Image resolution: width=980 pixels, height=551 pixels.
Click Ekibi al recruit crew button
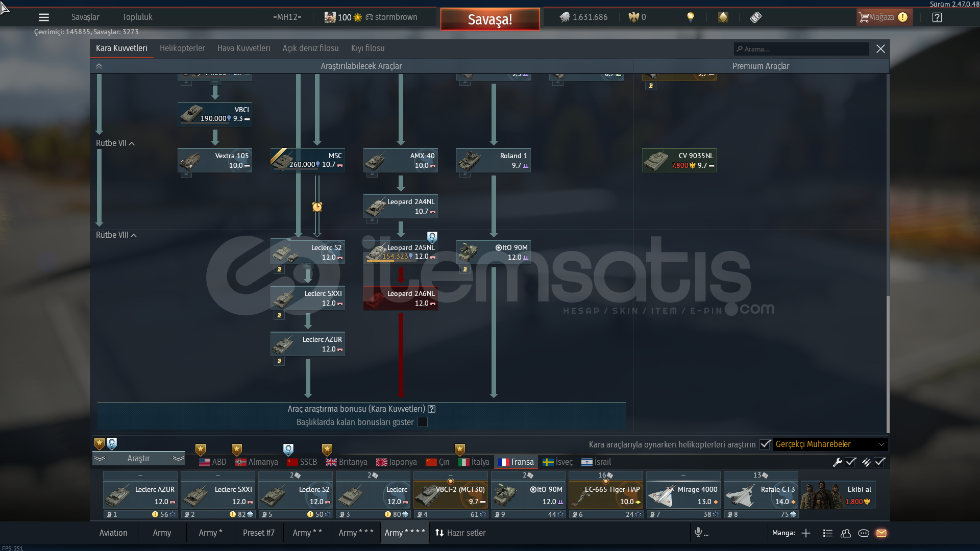(838, 495)
